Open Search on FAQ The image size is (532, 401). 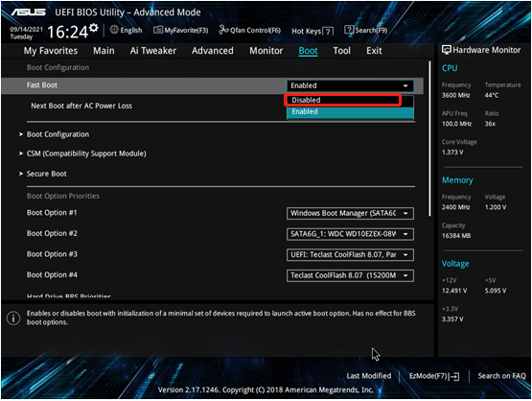tap(501, 376)
